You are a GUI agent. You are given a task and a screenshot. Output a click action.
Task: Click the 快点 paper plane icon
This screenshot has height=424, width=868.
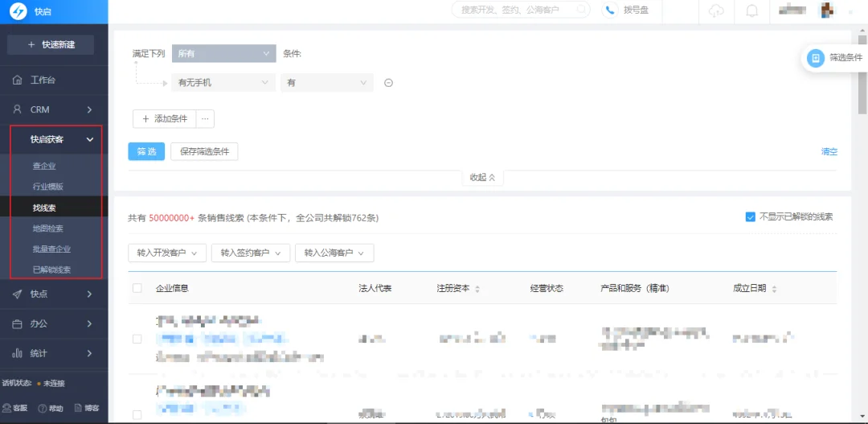[18, 294]
